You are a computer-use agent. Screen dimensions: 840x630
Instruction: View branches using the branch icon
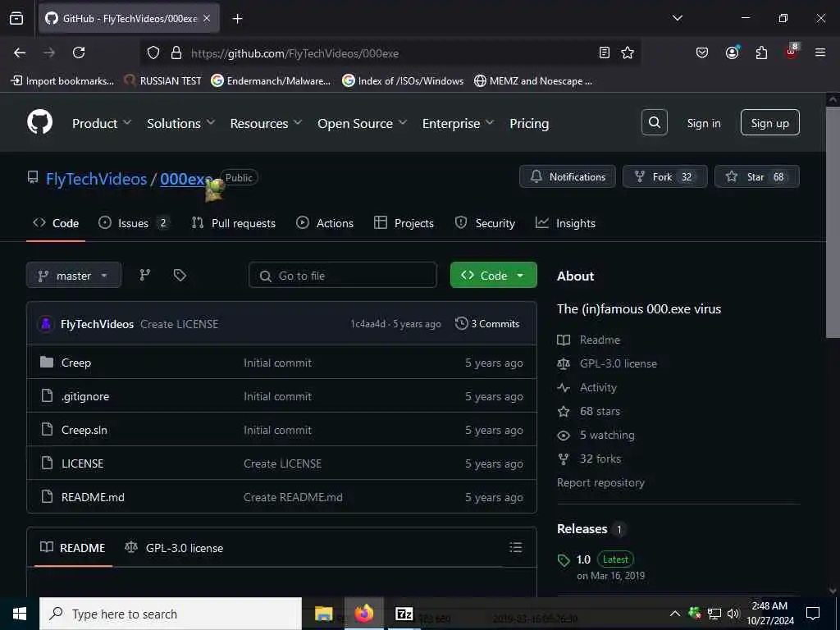(x=144, y=275)
